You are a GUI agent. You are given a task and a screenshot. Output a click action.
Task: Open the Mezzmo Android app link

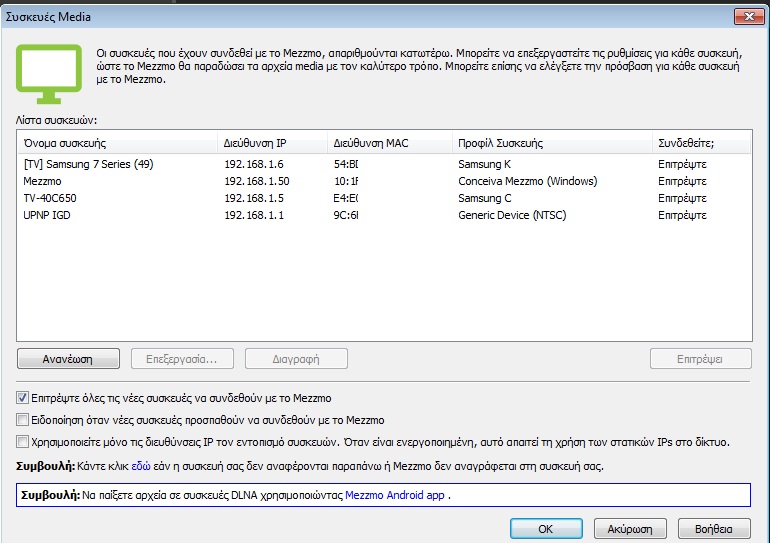(395, 495)
